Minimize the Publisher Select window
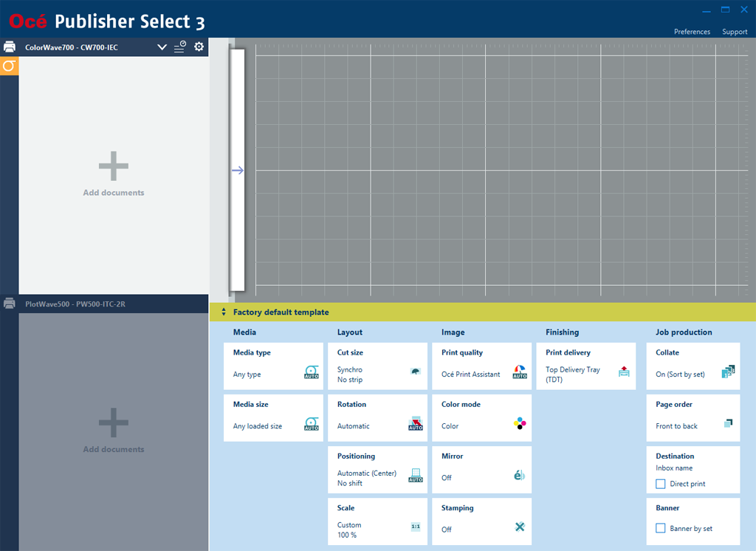Viewport: 756px width, 551px height. tap(707, 10)
